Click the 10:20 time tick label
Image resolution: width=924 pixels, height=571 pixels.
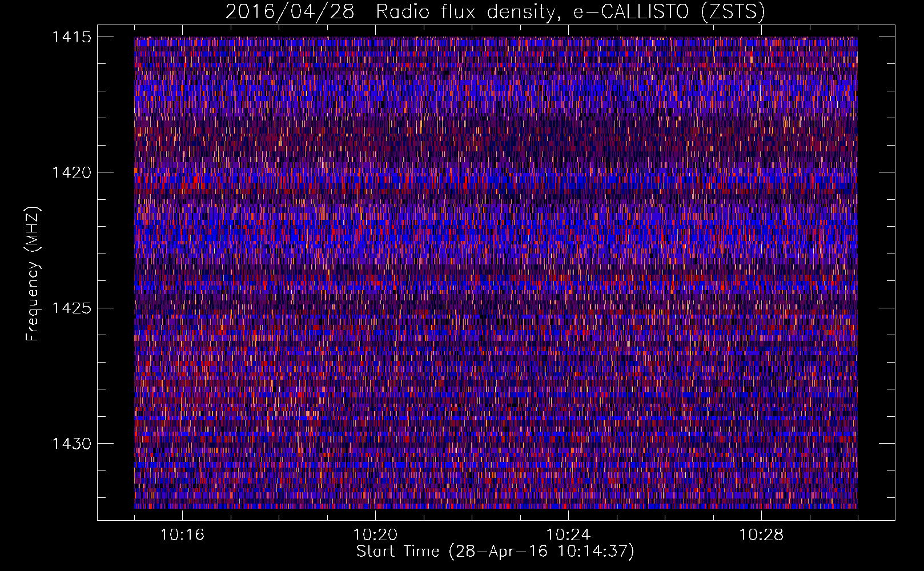click(375, 535)
